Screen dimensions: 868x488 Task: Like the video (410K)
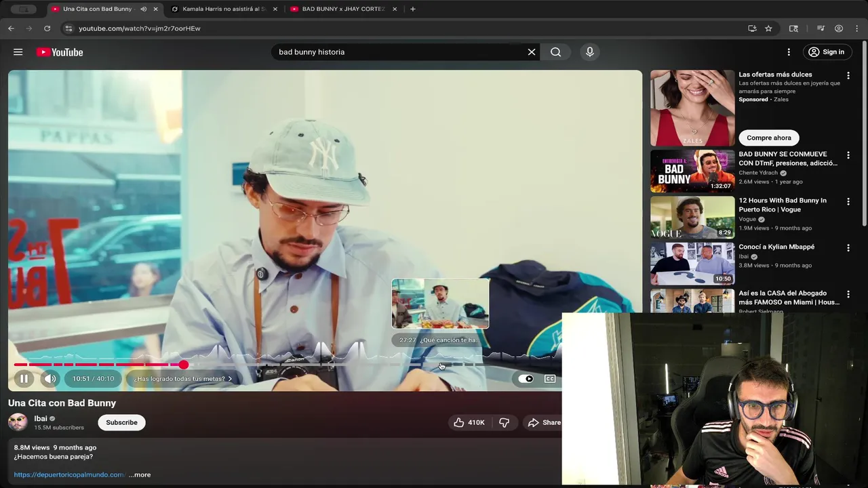tap(469, 422)
